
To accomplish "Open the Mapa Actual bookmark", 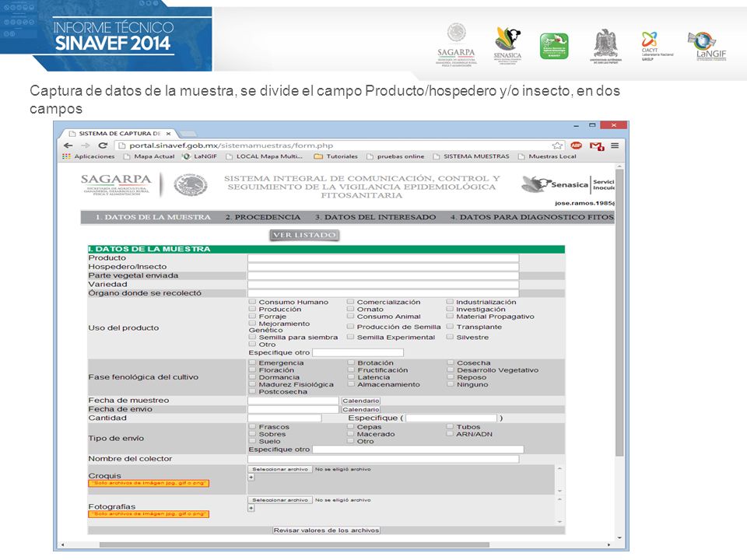I will pos(149,156).
